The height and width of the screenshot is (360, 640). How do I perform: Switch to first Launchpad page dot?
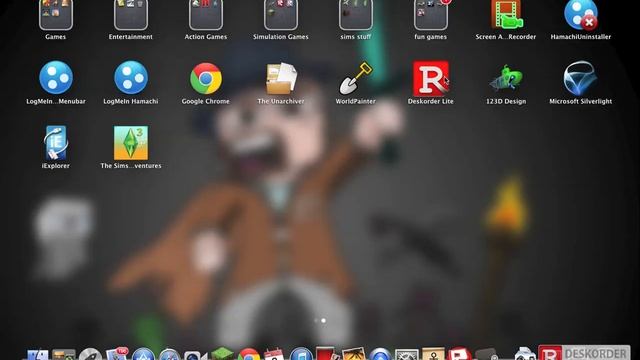point(316,321)
